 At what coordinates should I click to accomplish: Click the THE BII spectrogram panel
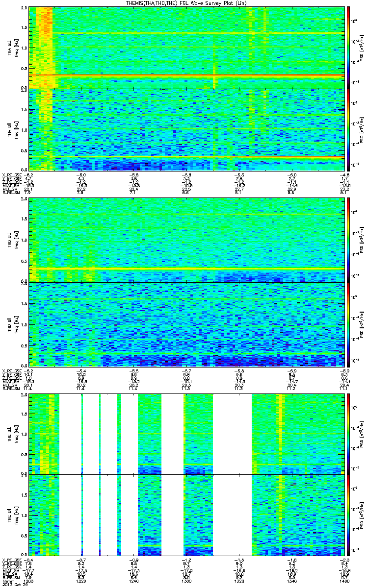187,515
